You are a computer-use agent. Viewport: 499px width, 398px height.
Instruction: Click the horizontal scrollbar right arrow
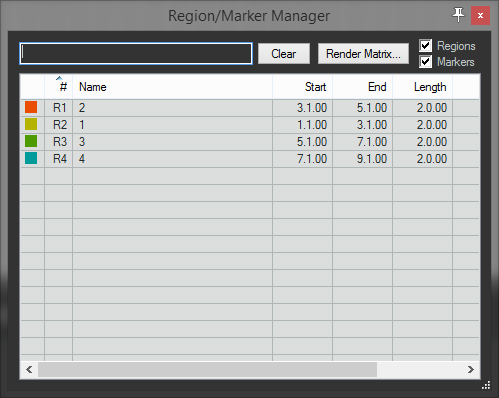[x=471, y=369]
